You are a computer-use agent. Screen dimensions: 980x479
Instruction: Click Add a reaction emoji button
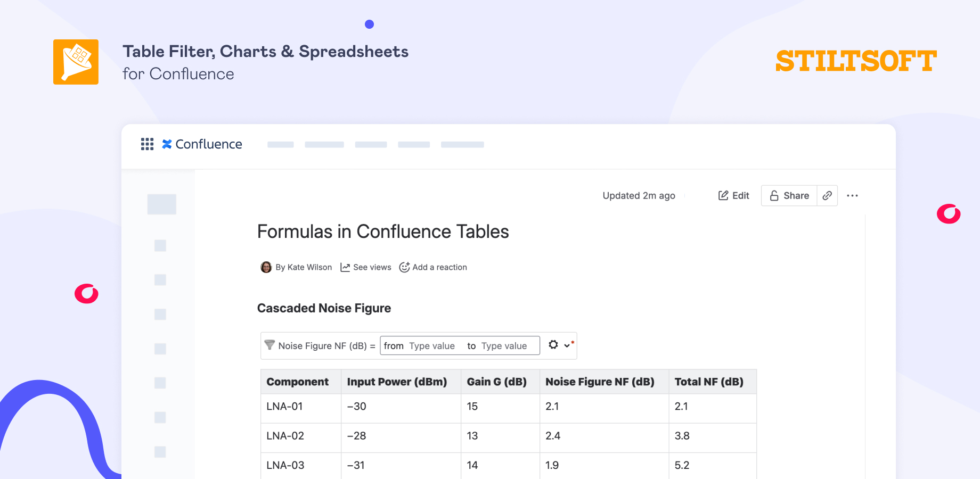click(433, 267)
